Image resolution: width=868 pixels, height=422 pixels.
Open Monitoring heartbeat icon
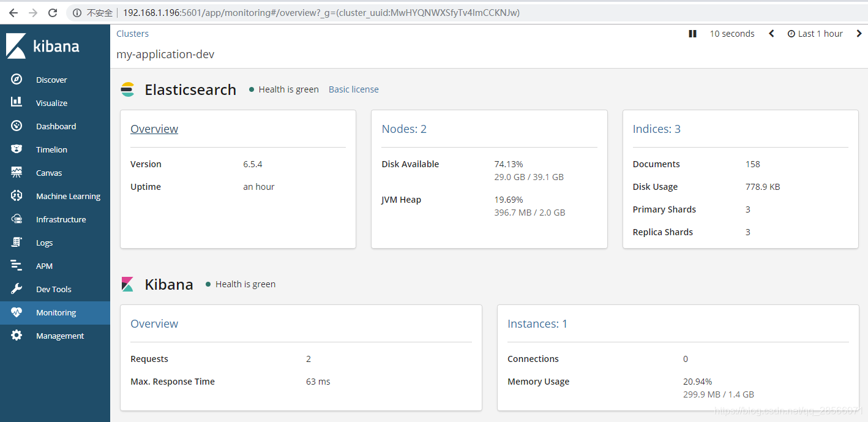[17, 312]
